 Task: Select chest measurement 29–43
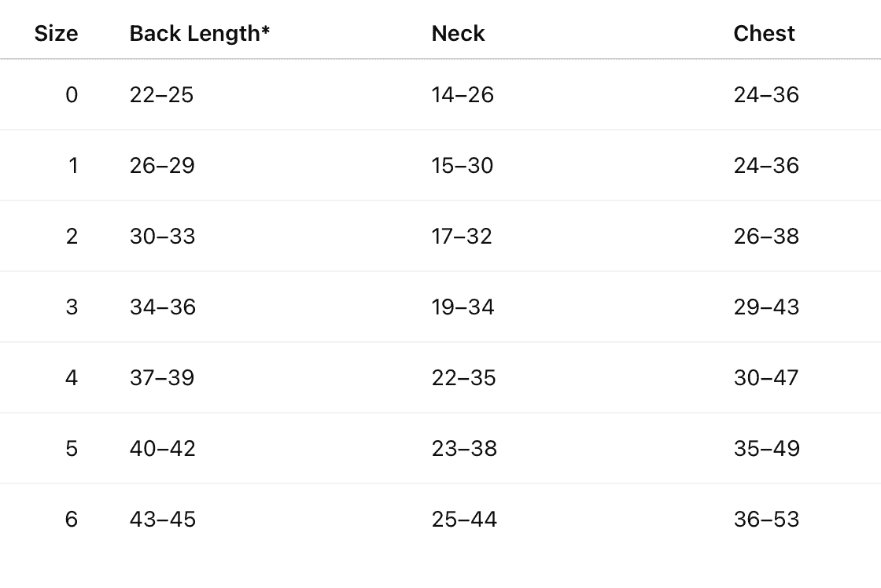(765, 307)
